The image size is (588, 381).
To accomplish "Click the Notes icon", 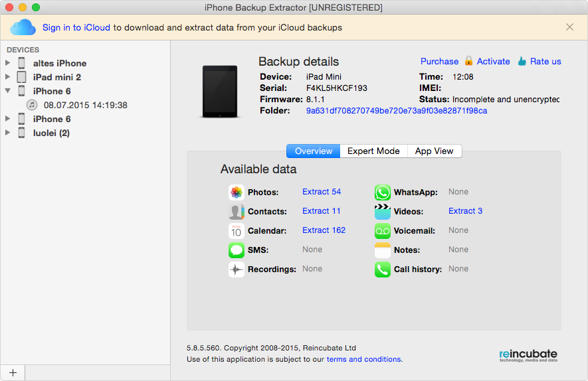I will (383, 250).
